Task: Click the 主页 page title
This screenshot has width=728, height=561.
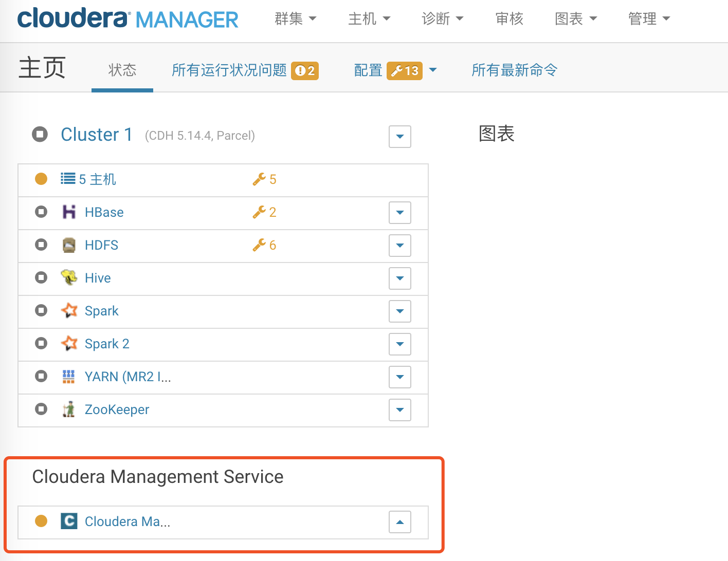Action: pyautogui.click(x=42, y=68)
